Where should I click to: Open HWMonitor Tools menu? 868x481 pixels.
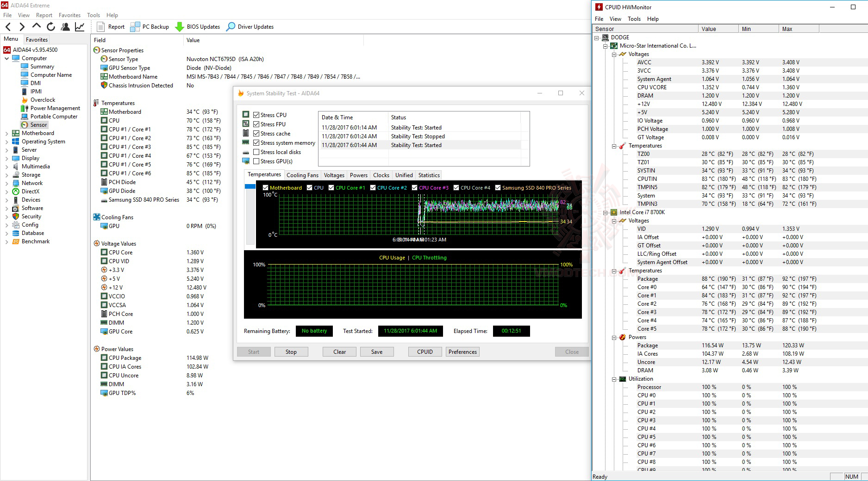point(634,19)
